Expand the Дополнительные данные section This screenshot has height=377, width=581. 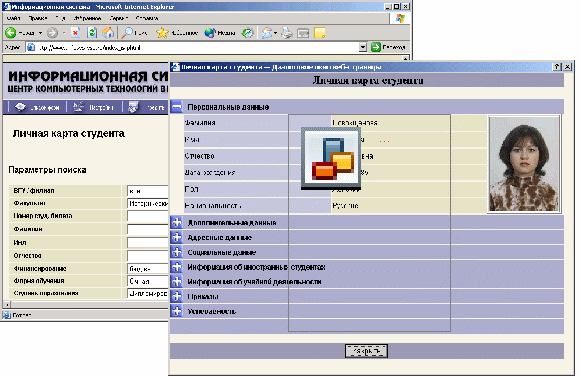177,222
